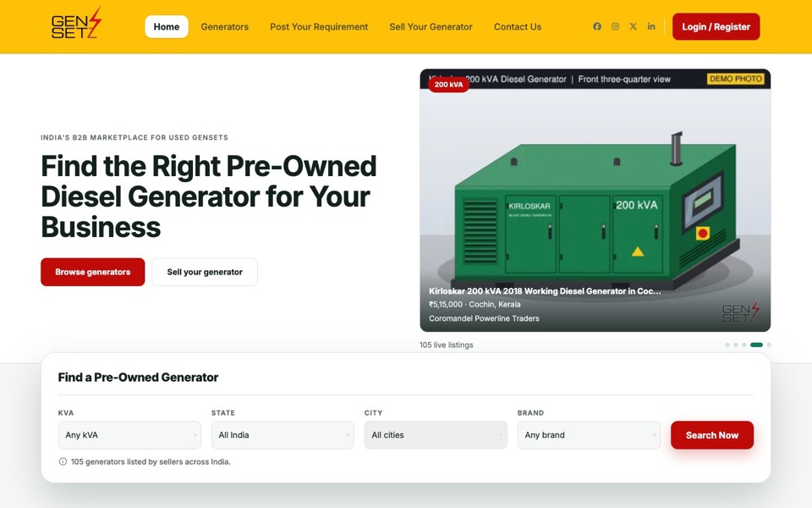Screen dimensions: 812x508
Task: Click the Coromandel Powerline Traders seller name
Action: click(484, 318)
